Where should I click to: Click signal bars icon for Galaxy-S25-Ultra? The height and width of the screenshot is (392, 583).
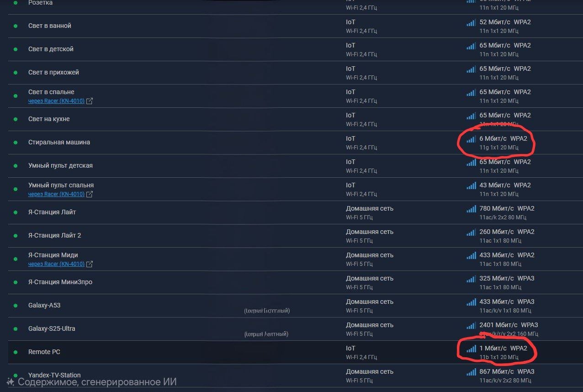click(471, 325)
